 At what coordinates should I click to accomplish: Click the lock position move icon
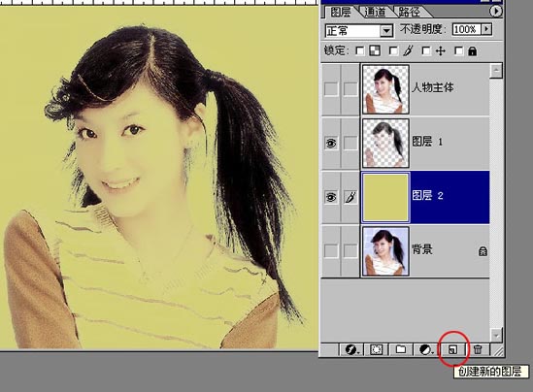click(441, 51)
